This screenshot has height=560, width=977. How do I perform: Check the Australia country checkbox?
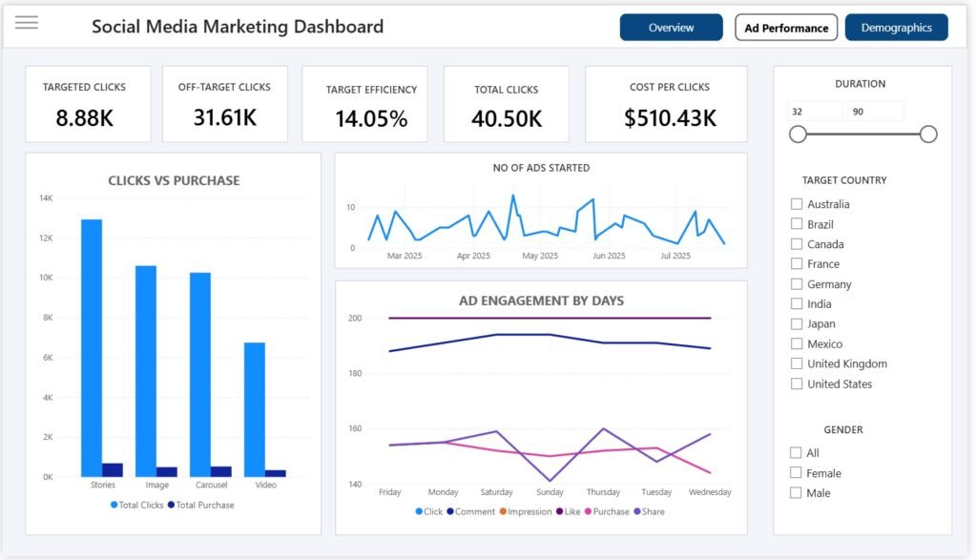coord(797,204)
